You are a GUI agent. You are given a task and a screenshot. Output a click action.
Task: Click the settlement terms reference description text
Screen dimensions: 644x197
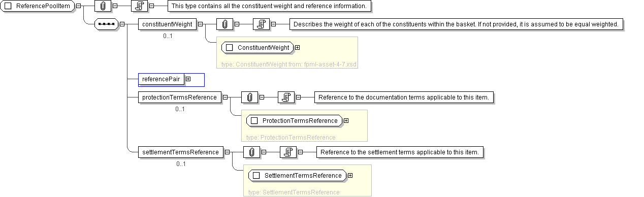click(x=400, y=152)
